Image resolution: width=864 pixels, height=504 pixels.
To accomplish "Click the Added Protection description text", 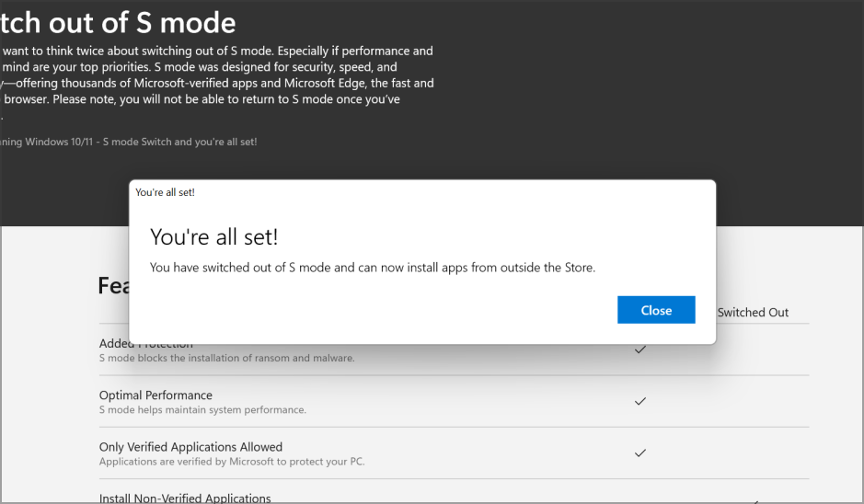I will tap(226, 358).
